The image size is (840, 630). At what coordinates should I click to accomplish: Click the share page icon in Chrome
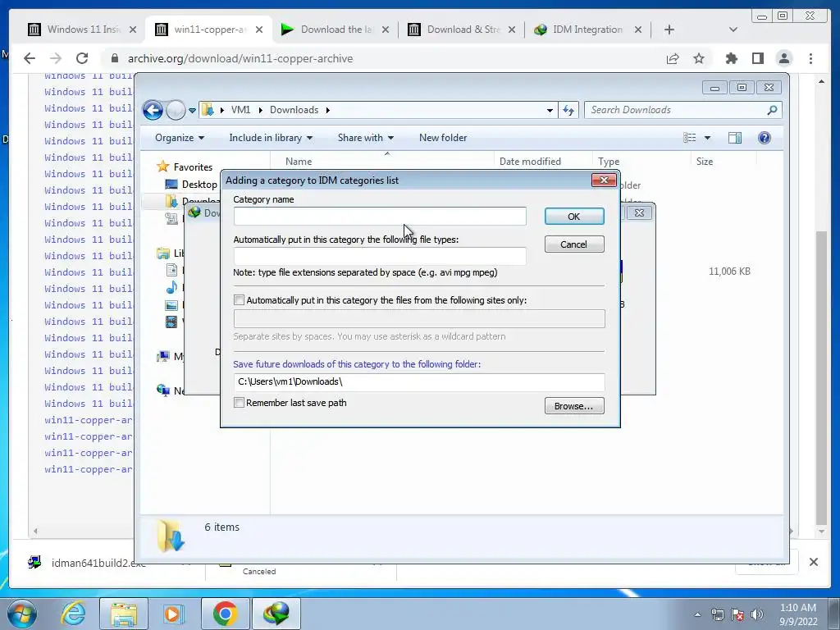tap(673, 58)
